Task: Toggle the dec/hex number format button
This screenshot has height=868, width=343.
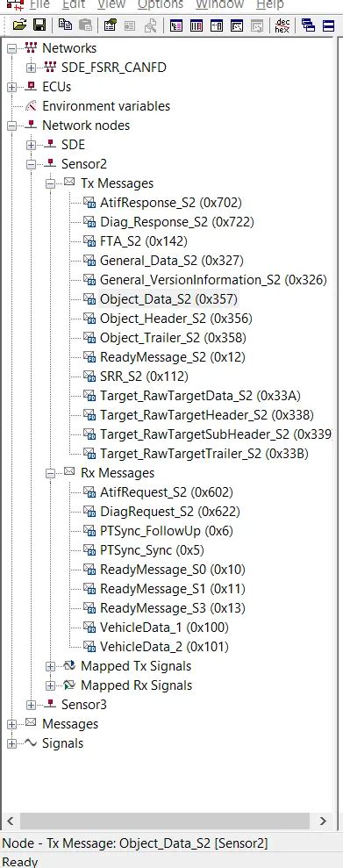Action: (x=282, y=25)
